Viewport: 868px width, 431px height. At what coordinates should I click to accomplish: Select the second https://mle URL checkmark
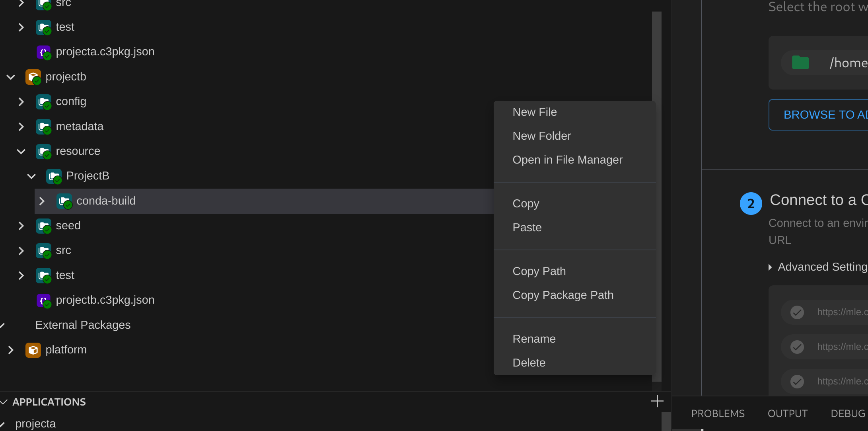[x=797, y=347]
